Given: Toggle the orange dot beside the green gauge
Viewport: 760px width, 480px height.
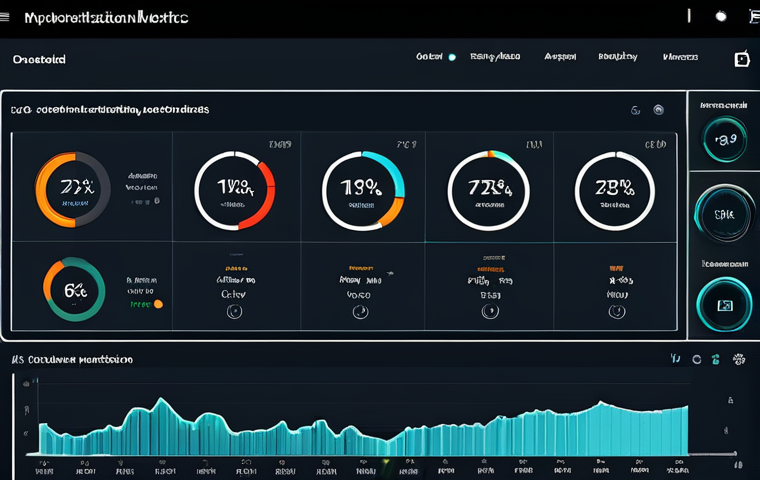Looking at the screenshot, I should coord(158,304).
